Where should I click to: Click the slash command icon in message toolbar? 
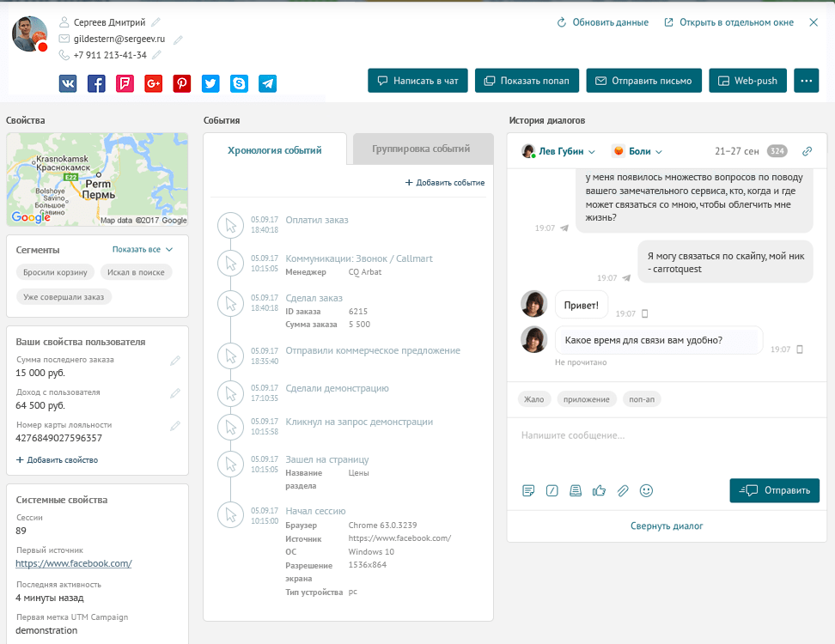click(552, 490)
